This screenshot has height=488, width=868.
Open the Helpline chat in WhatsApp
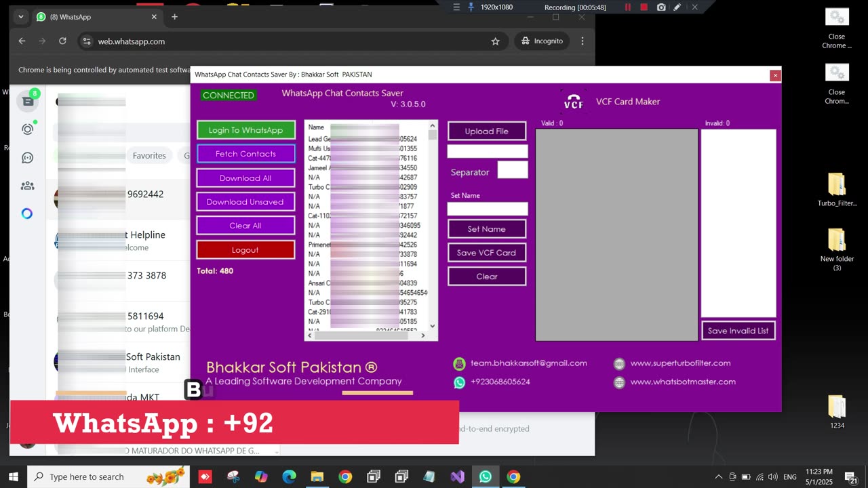119,240
